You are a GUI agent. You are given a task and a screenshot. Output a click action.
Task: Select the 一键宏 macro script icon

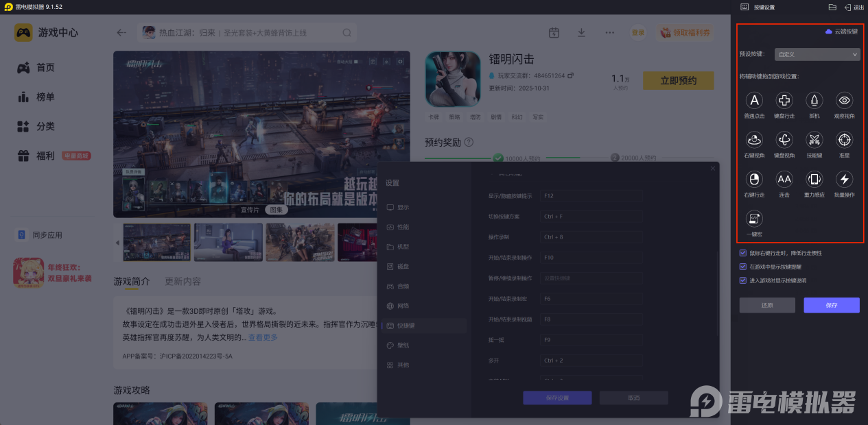(x=754, y=219)
